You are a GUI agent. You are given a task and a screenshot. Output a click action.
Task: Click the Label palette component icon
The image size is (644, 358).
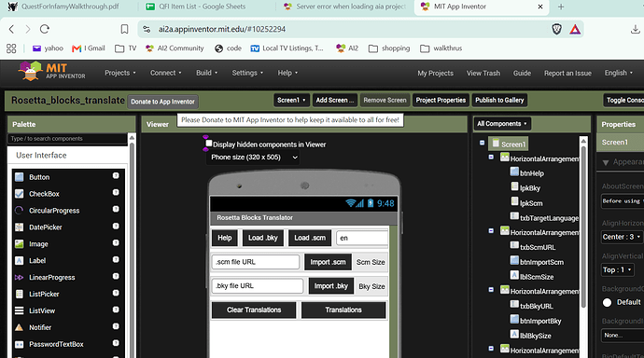(x=20, y=261)
